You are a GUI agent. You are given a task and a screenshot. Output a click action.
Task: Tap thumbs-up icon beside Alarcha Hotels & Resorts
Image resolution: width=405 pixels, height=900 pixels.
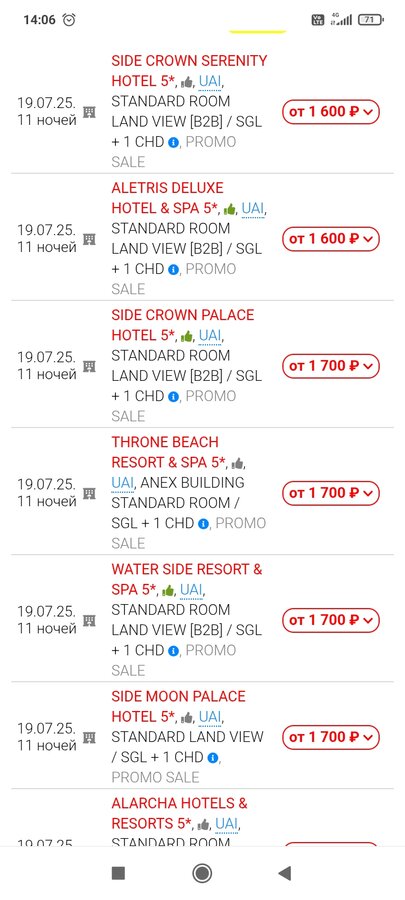tap(203, 825)
